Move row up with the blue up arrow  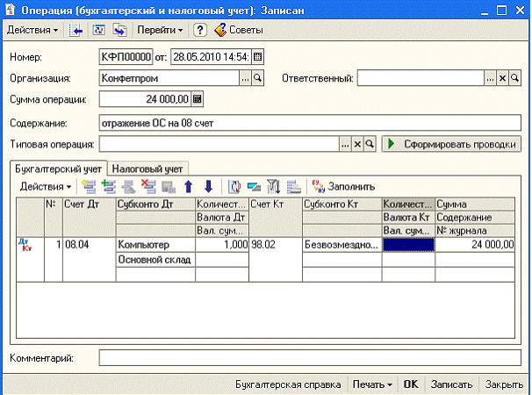click(189, 187)
